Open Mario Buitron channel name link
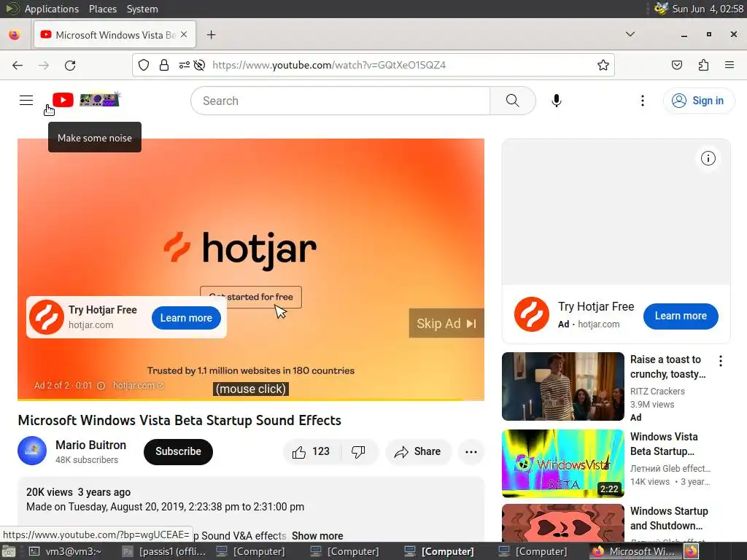The image size is (747, 560). (x=91, y=445)
